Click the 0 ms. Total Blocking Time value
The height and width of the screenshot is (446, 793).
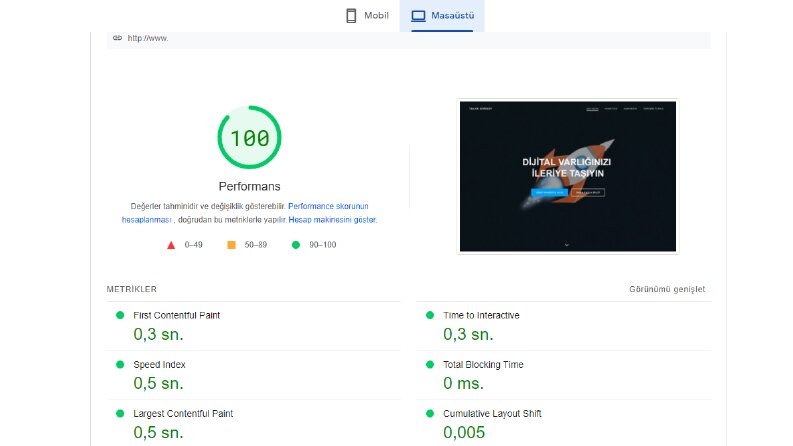pyautogui.click(x=463, y=383)
